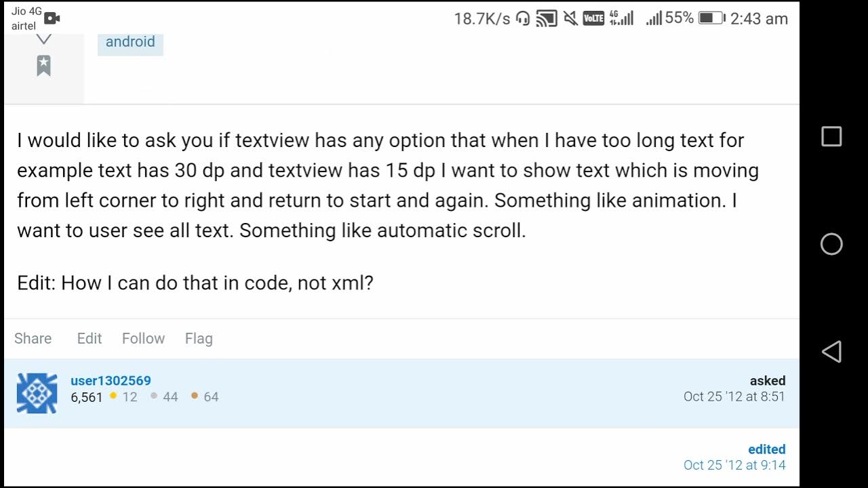Tap the Android home circle button
Image resolution: width=868 pixels, height=488 pixels.
click(831, 244)
